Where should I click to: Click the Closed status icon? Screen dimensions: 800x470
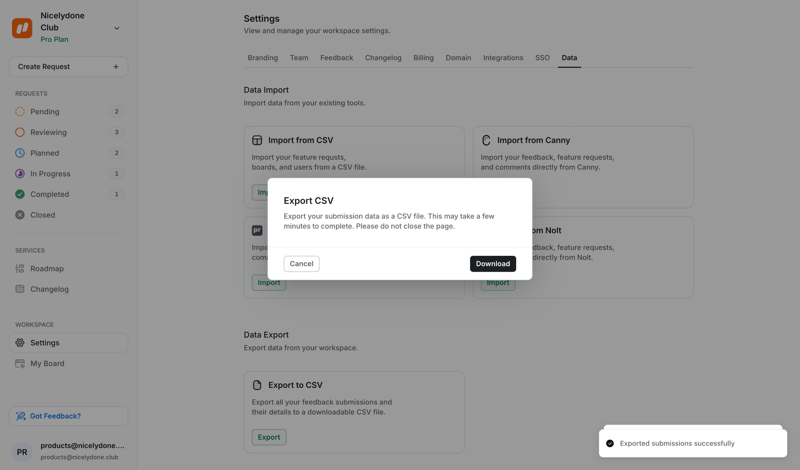click(x=20, y=215)
